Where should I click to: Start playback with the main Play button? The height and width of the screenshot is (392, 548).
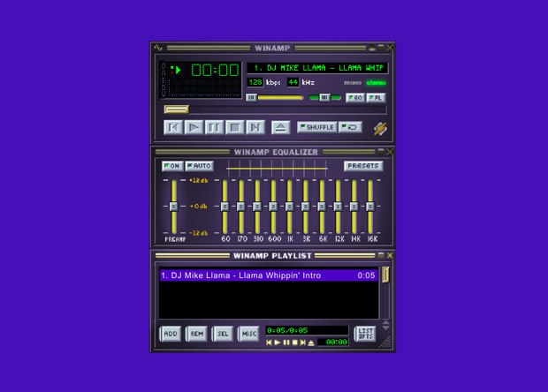194,128
